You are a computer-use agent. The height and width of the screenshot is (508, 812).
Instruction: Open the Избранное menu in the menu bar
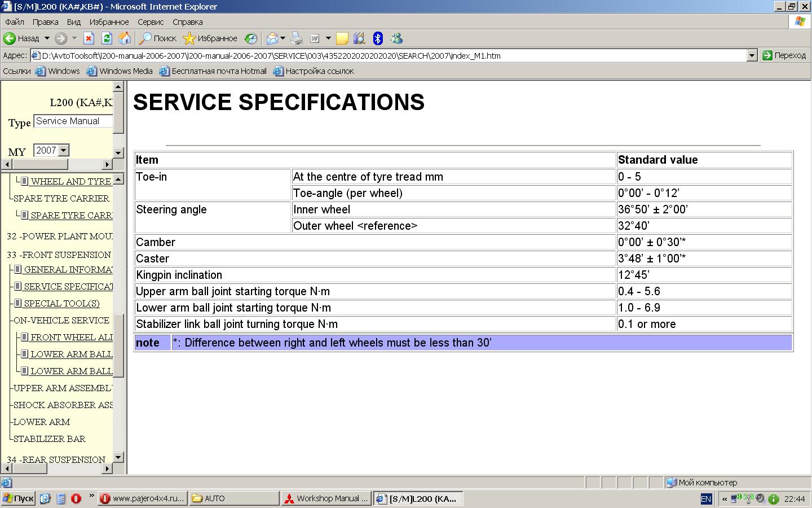pos(109,22)
